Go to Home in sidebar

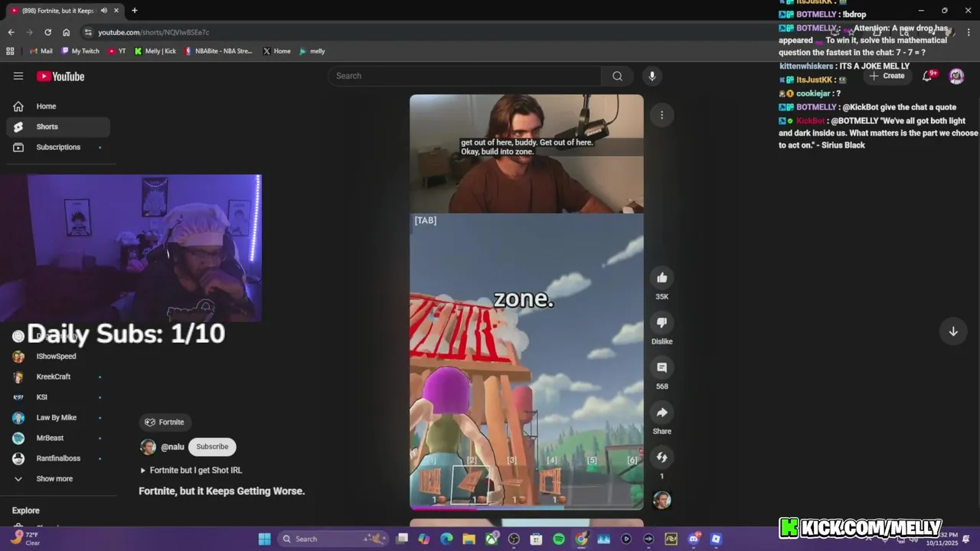[x=58, y=106]
